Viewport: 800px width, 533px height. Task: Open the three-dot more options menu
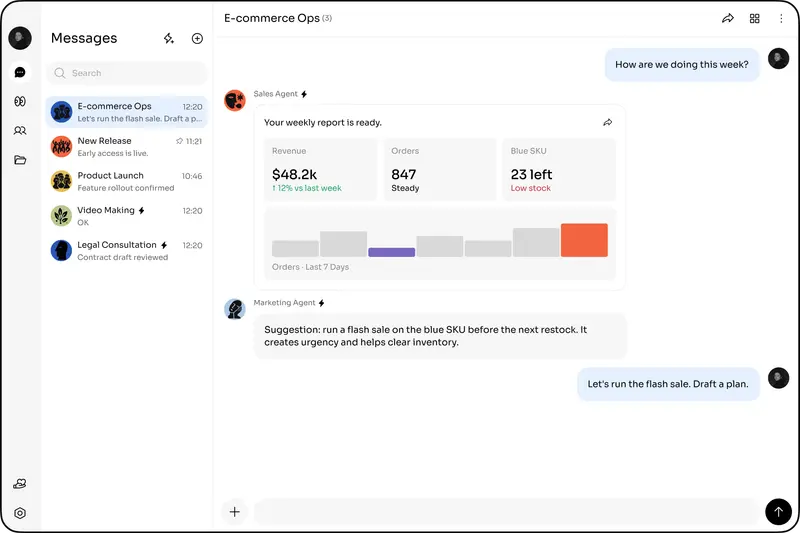click(x=781, y=18)
